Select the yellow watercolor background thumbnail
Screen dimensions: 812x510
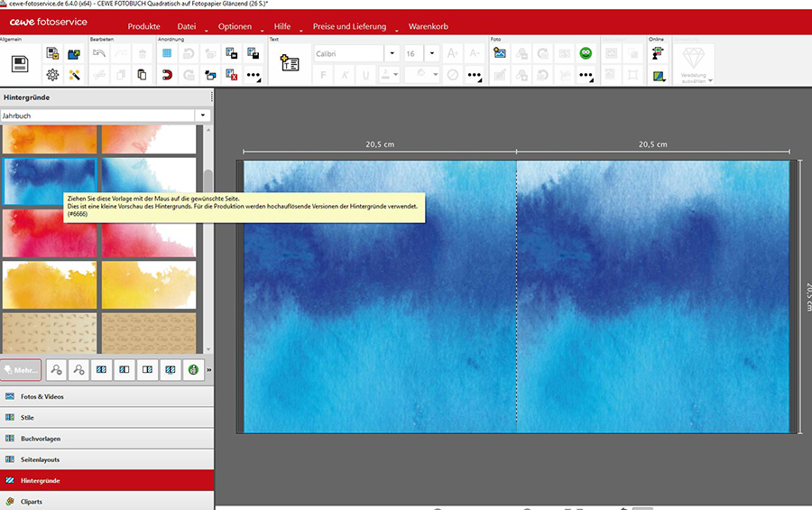[50, 284]
